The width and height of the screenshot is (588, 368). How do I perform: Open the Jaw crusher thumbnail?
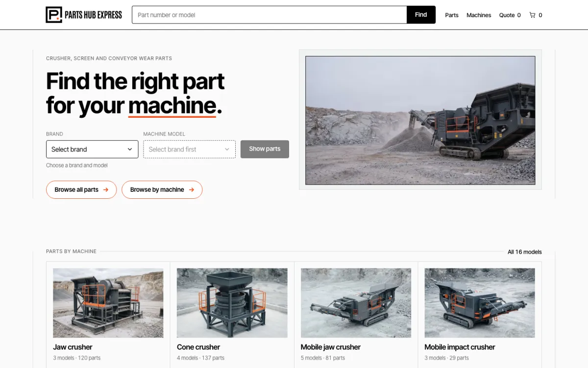[x=108, y=303]
